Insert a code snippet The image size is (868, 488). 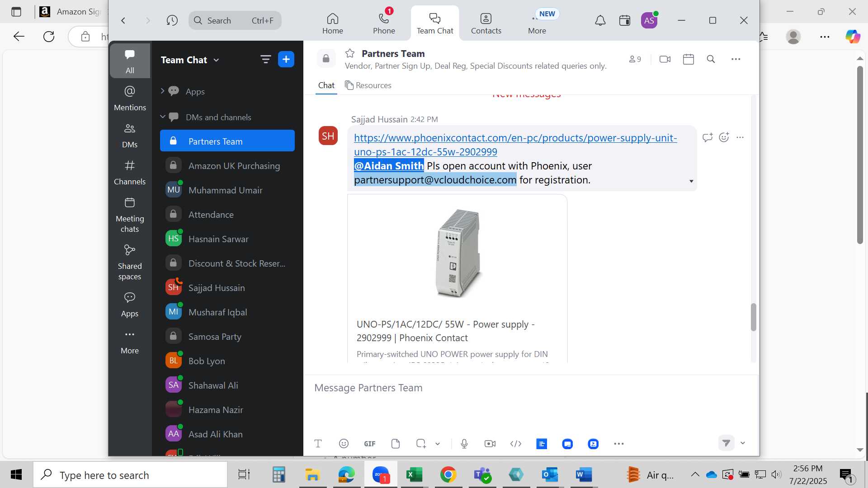coord(516,444)
